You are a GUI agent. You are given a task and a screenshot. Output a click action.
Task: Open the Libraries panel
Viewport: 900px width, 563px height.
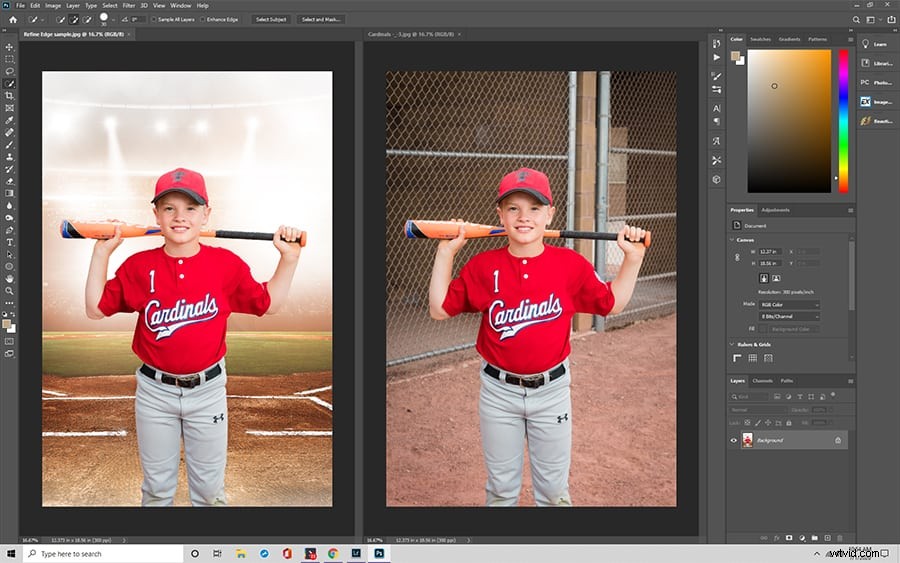pos(877,63)
